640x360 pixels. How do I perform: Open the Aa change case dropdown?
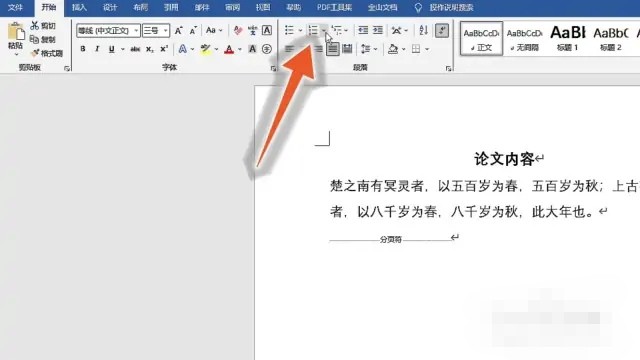click(x=214, y=31)
